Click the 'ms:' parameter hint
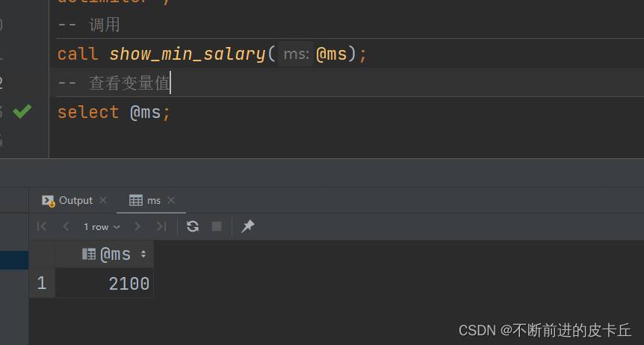 click(297, 55)
